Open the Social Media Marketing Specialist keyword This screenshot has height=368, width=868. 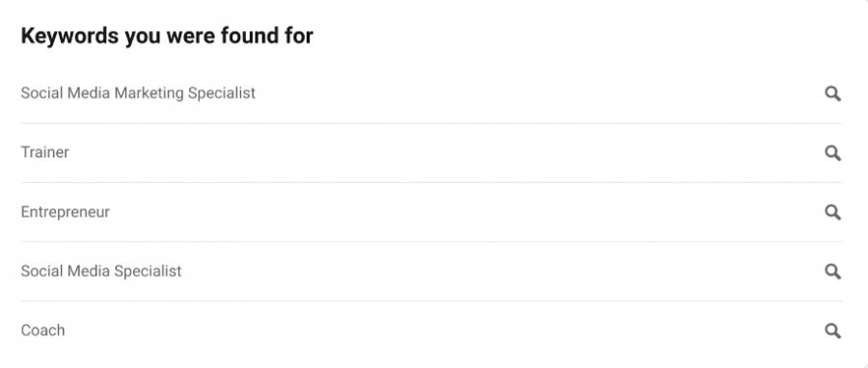tap(138, 93)
